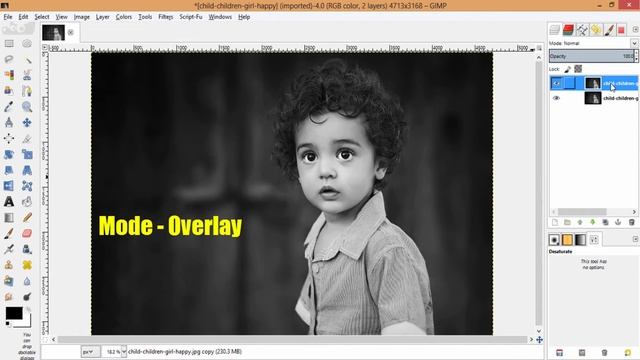The width and height of the screenshot is (640, 360).
Task: Select the Blend gradient tool
Action: point(9,218)
